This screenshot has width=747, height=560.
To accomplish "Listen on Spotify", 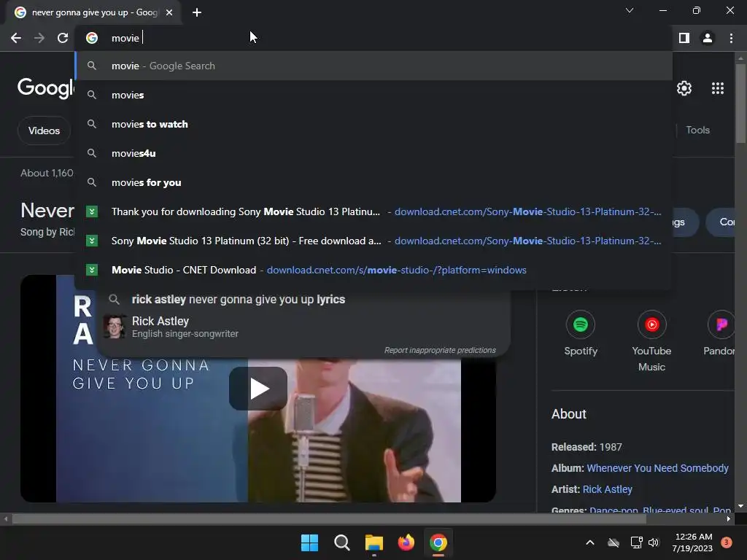I will coord(580,332).
